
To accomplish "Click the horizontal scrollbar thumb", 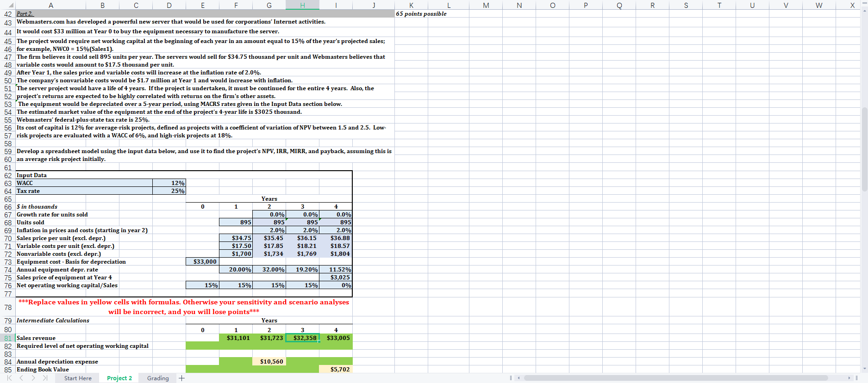I will pyautogui.click(x=676, y=378).
